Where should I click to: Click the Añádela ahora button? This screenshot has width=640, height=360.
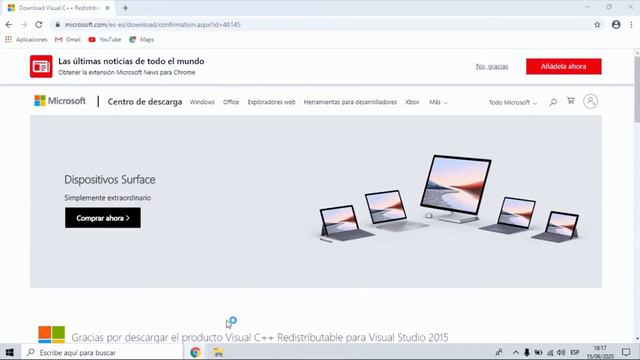[563, 66]
